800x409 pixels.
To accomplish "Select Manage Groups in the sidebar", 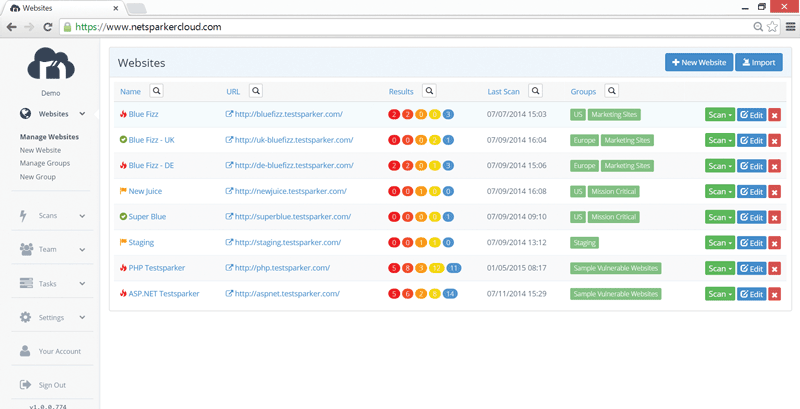I will (x=45, y=163).
